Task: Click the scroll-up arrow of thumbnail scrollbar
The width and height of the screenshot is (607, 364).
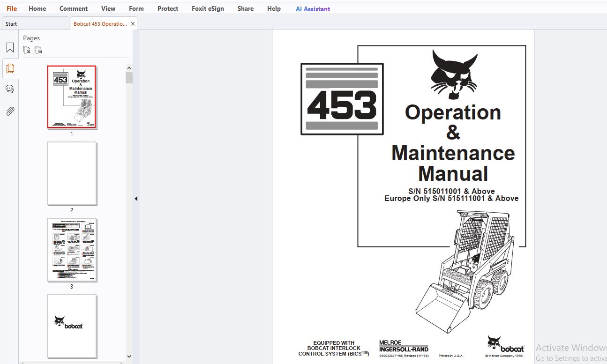Action: [129, 68]
